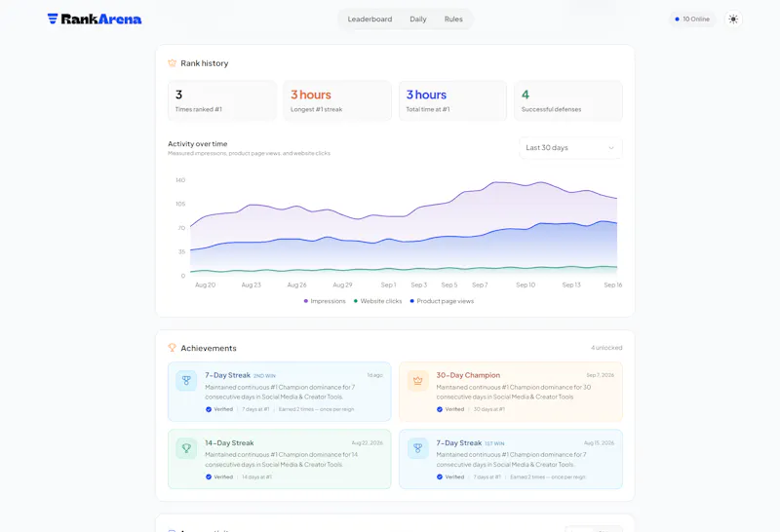
Task: Open the Rules tab
Action: point(453,19)
